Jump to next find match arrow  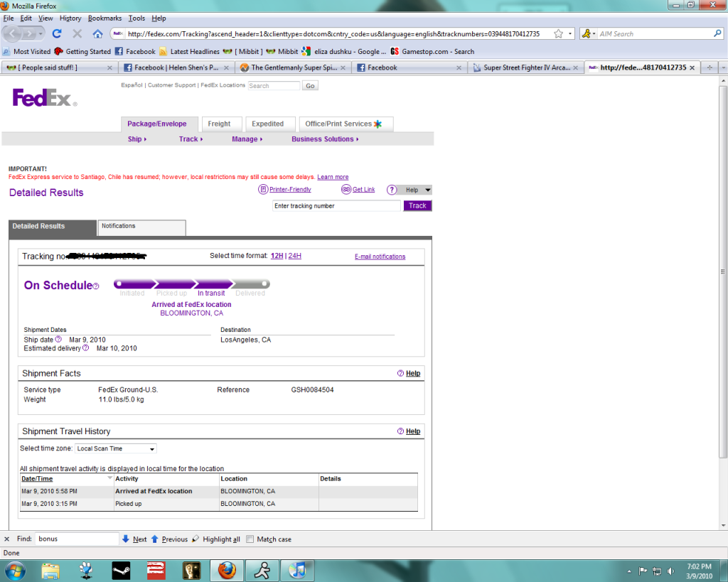click(126, 539)
